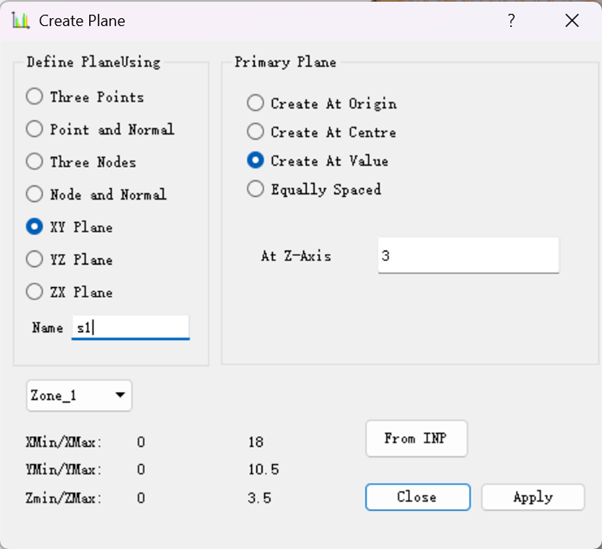Image resolution: width=602 pixels, height=549 pixels.
Task: Click the Create Plane app icon in title bar
Action: [x=21, y=20]
